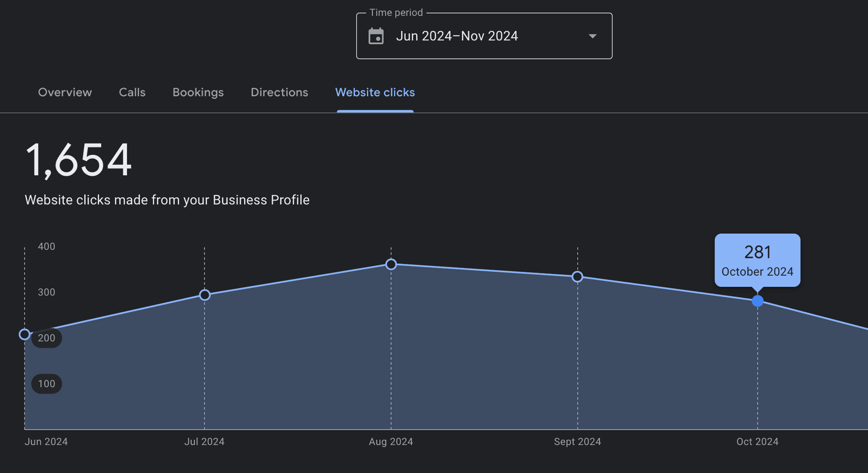Viewport: 868px width, 473px height.
Task: Click the Website clicks made from your Business Profile text
Action: [167, 200]
